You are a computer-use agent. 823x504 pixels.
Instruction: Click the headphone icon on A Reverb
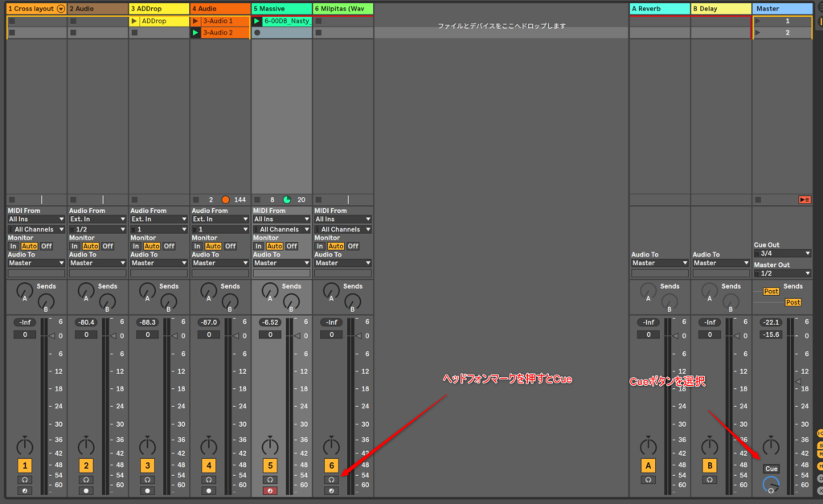[648, 480]
